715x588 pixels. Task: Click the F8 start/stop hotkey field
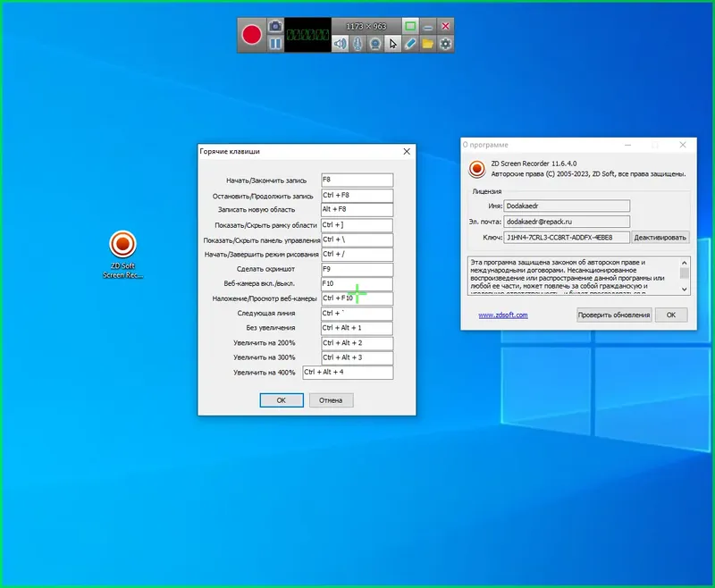coord(357,179)
